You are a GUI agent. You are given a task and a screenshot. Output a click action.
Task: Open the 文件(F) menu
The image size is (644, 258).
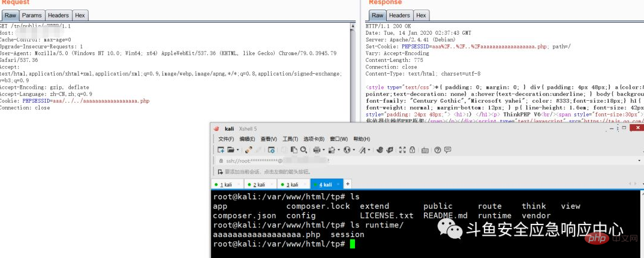[x=226, y=139]
